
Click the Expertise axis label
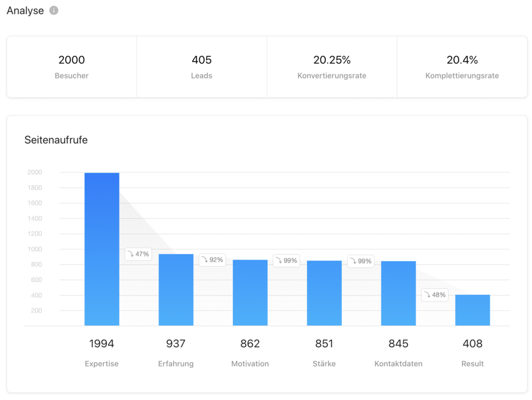(102, 364)
